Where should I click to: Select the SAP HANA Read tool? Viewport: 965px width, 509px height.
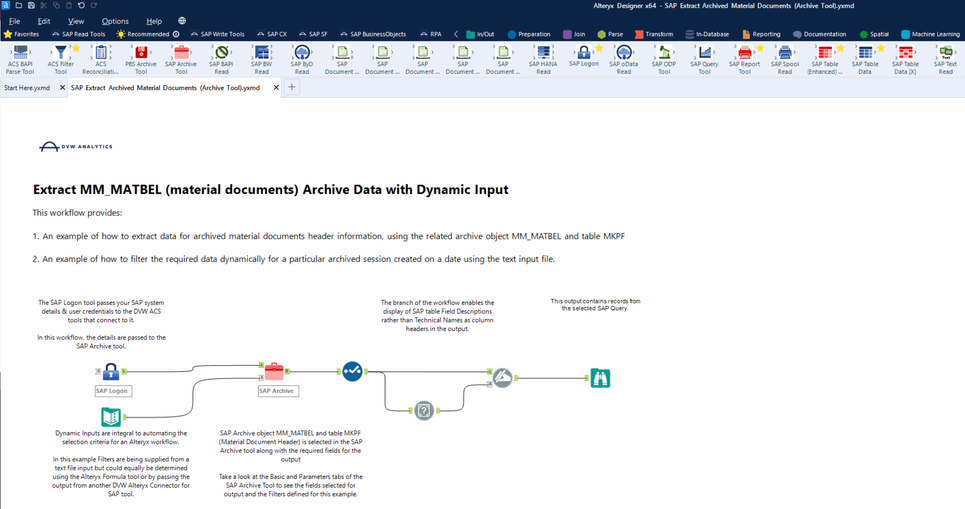543,59
